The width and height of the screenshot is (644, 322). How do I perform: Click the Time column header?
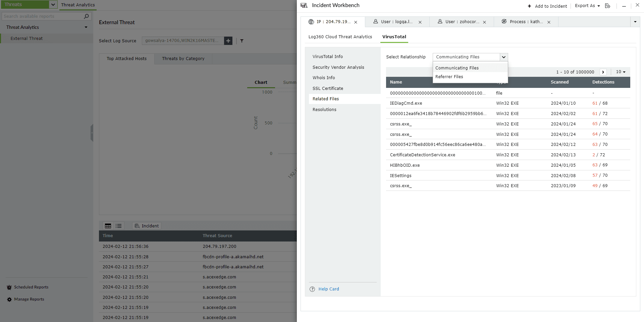click(108, 236)
